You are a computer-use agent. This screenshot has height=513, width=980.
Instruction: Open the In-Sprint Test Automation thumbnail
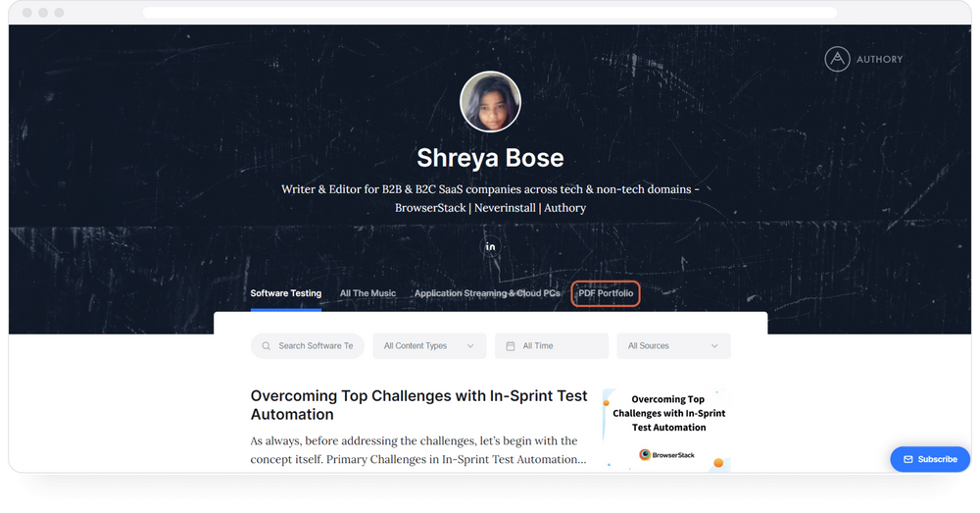tap(666, 430)
